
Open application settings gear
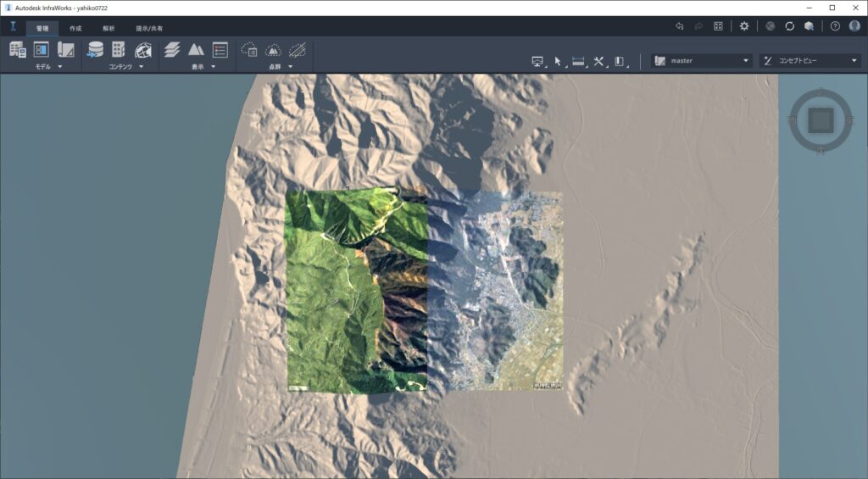click(x=744, y=26)
